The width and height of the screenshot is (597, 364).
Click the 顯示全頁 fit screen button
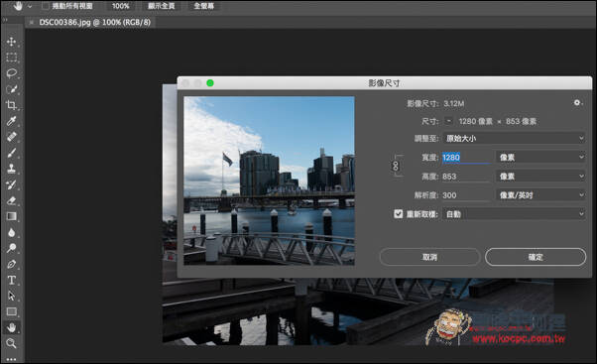(161, 6)
